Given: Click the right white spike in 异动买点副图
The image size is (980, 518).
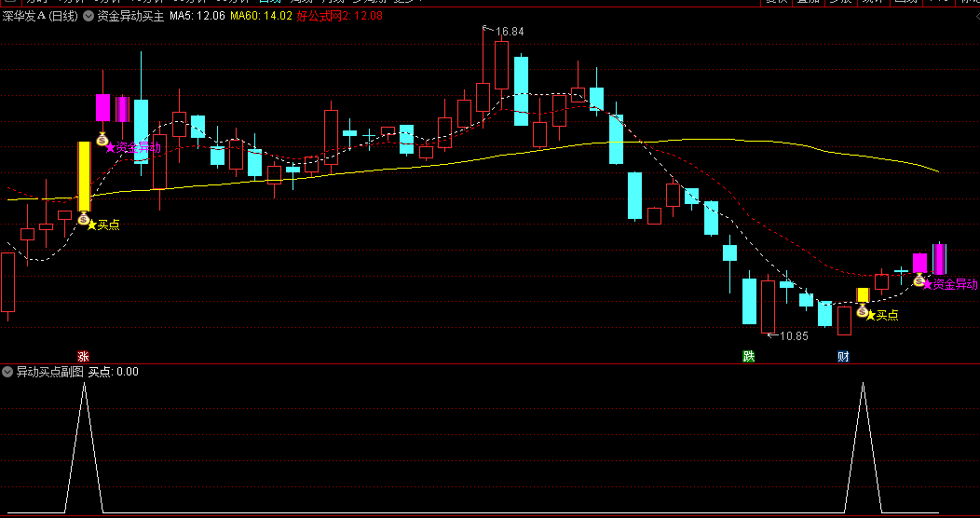Looking at the screenshot, I should coord(864,448).
